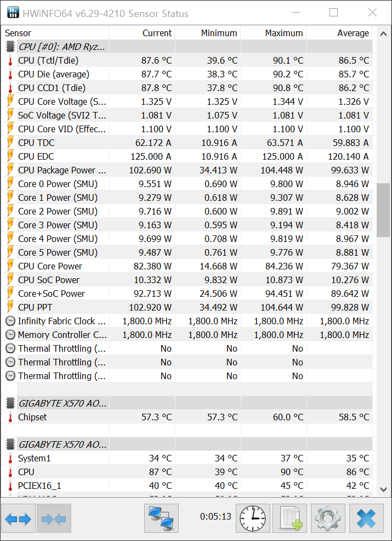
Task: Click the lightning bolt icon beside CPU PPT
Action: click(9, 307)
